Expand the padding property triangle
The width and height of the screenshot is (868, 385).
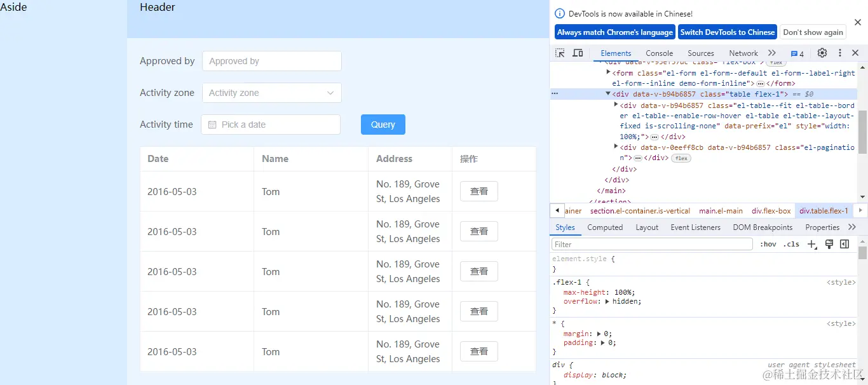tap(604, 343)
